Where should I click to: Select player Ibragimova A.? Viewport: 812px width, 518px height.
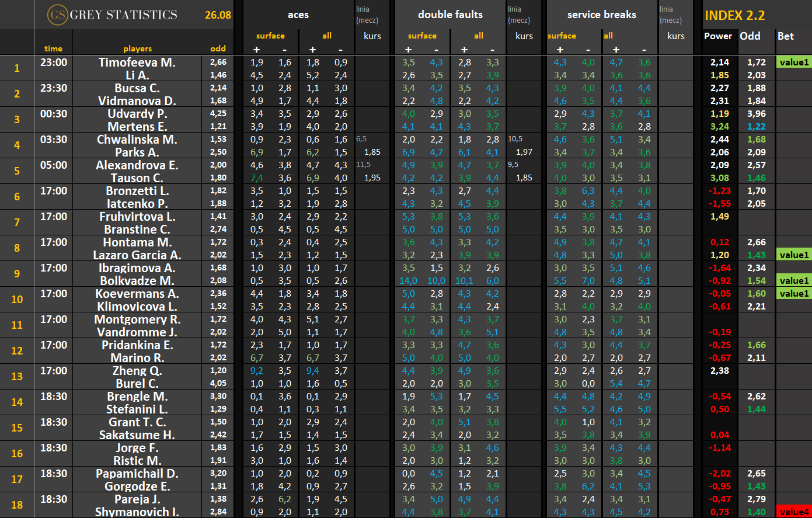pos(137,267)
